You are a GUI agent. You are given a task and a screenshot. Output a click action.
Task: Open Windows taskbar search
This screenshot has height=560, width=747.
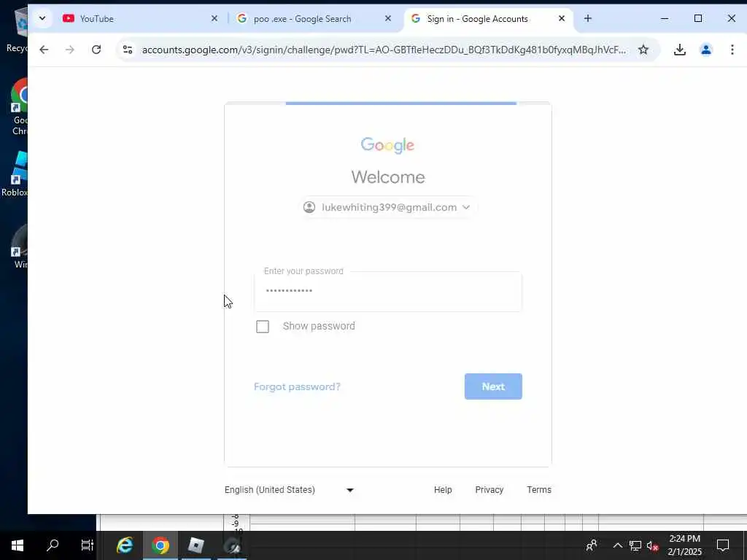(x=53, y=545)
